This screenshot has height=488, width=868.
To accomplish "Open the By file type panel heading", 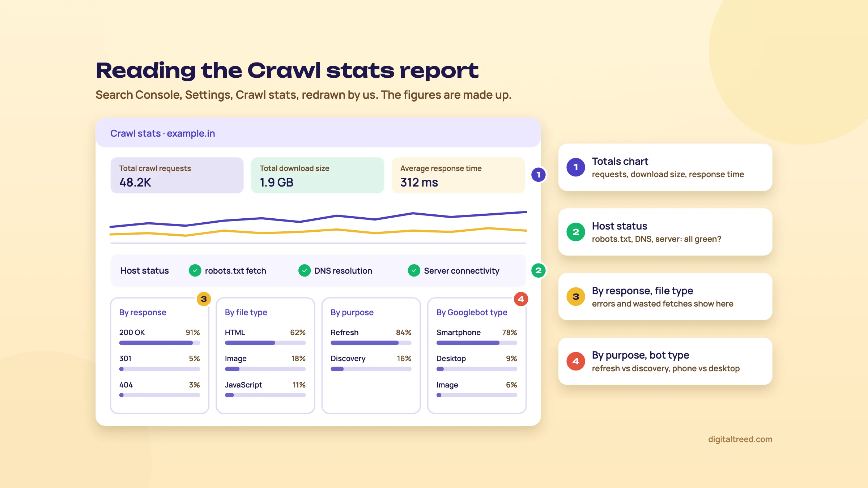I will (x=246, y=312).
